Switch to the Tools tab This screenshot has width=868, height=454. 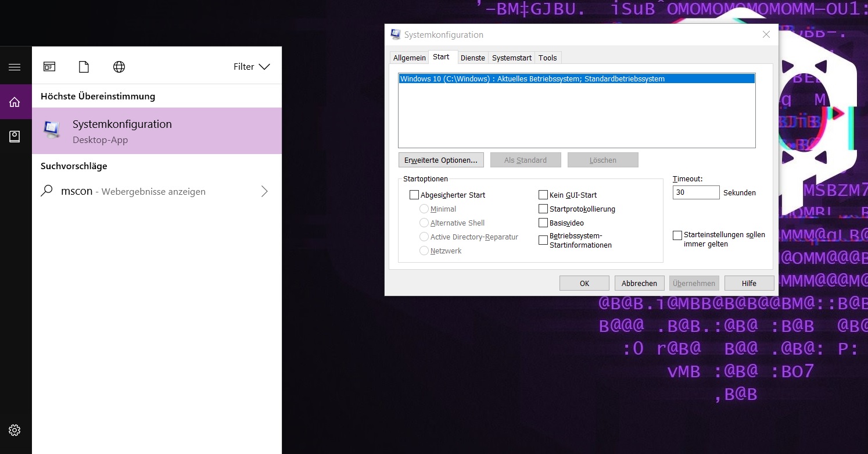548,58
